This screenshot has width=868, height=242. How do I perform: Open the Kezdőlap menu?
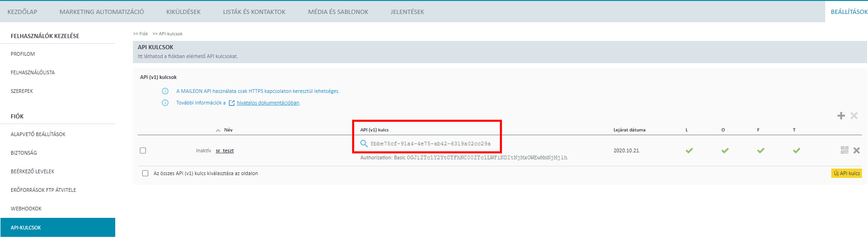point(22,12)
